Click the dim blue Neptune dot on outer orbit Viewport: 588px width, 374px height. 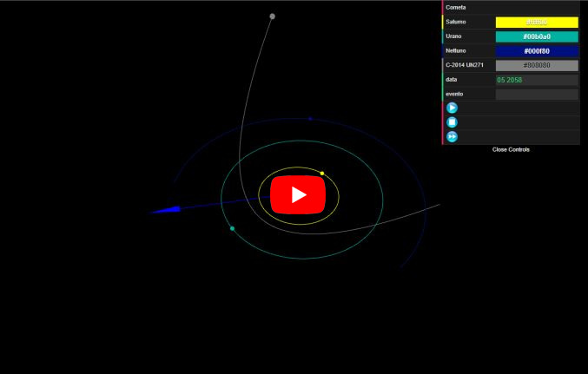pyautogui.click(x=310, y=119)
